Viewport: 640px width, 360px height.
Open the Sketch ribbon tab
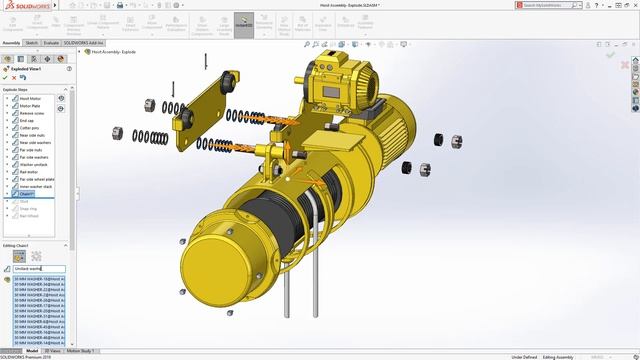(x=31, y=43)
